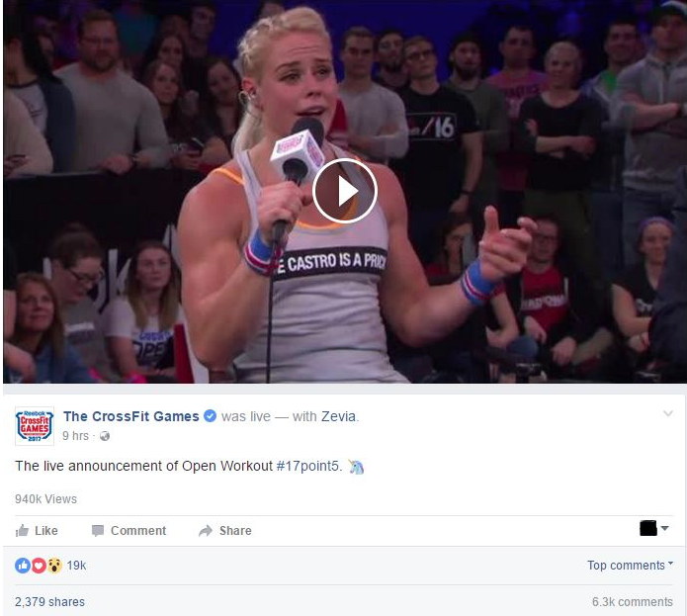Viewport: 687px width, 616px height.
Task: Click the thumbs-up Like icon
Action: (22, 531)
